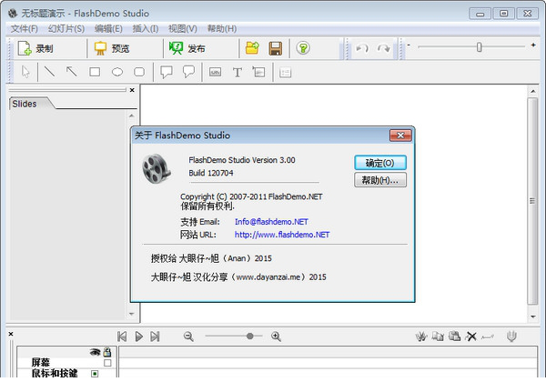
Task: Close the About FlashDemo Studio dialog
Action: 400,136
